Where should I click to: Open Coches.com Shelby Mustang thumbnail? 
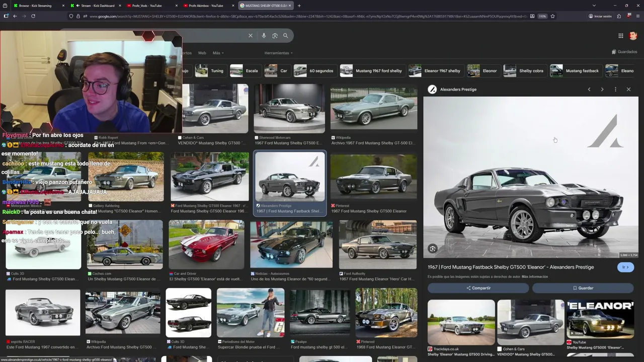(125, 244)
